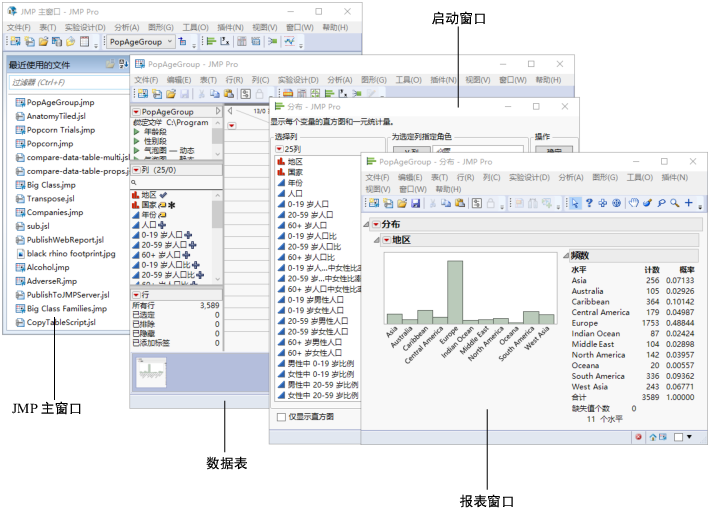
Task: Select 0-19 岁人口比 in launch column list
Action: (312, 236)
